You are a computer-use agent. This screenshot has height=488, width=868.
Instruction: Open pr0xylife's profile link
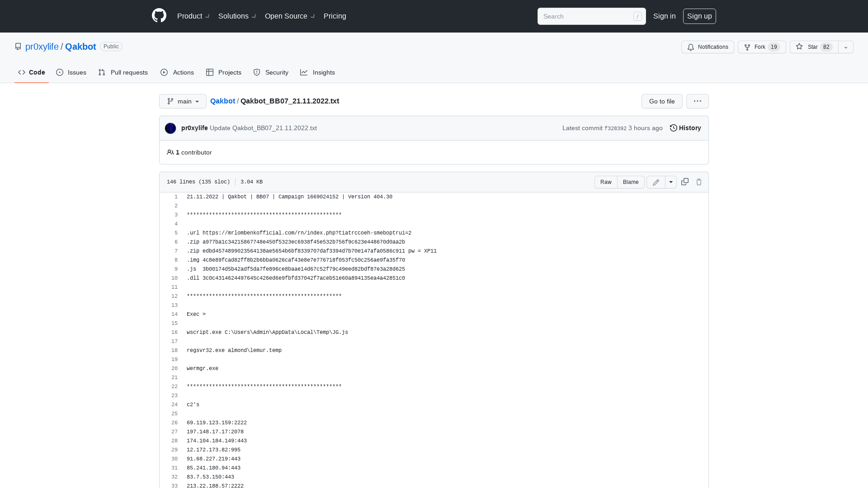pos(42,47)
